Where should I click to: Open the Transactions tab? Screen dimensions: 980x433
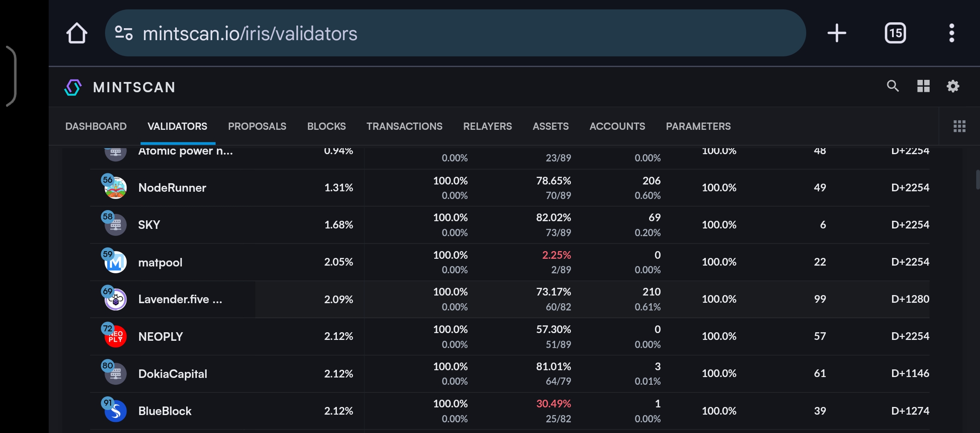(404, 126)
